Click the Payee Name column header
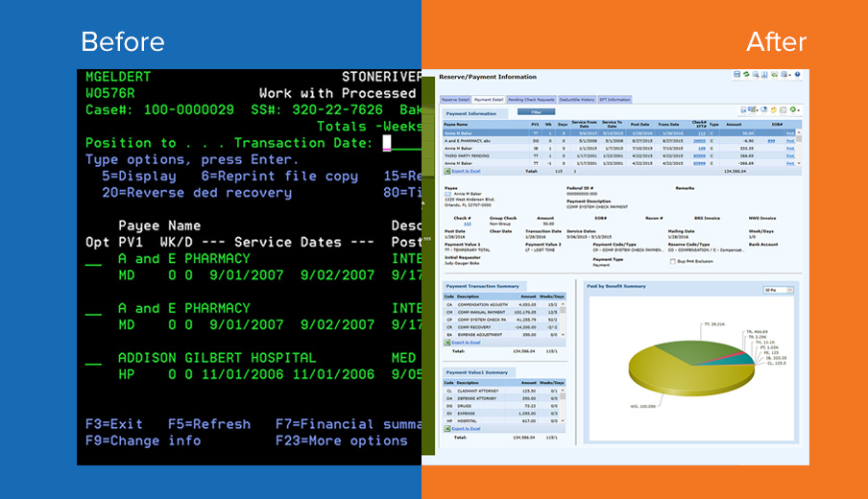The width and height of the screenshot is (868, 499). click(455, 125)
